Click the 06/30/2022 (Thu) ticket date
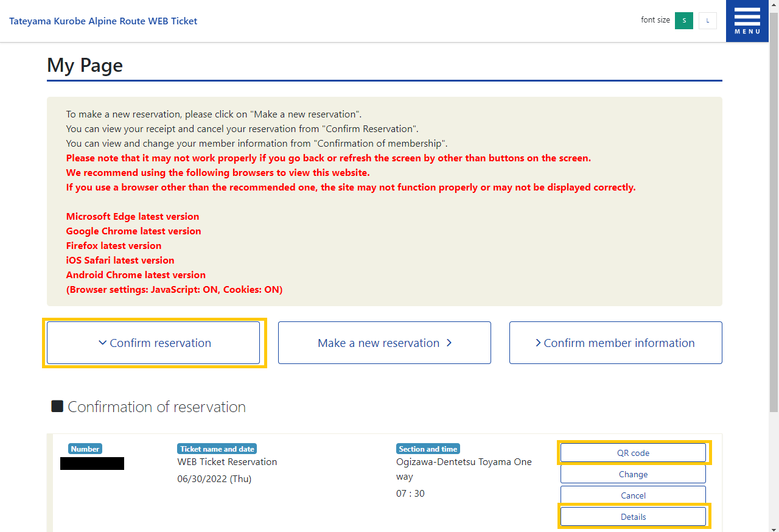 click(x=214, y=479)
